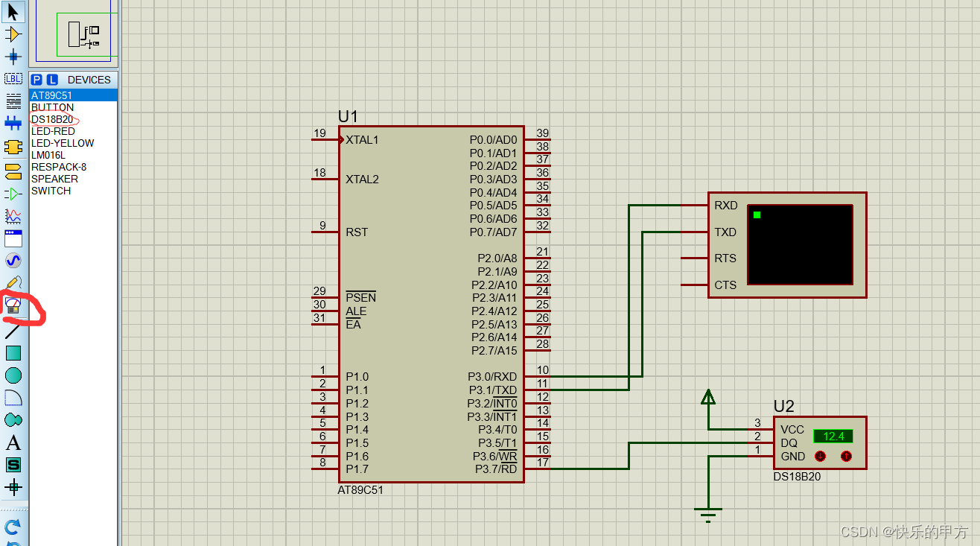Click the power terminal arrow symbol
The height and width of the screenshot is (546, 980).
(x=708, y=396)
